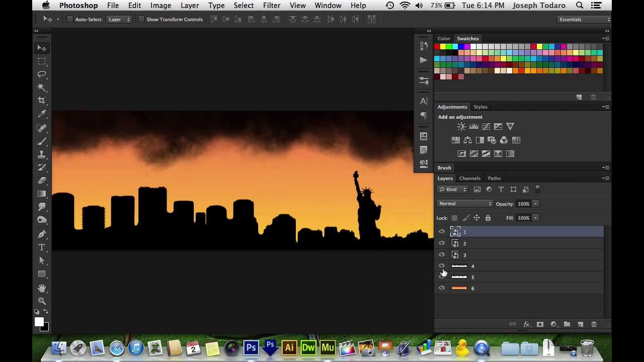Switch to the Styles tab
644x362 pixels.
(x=480, y=107)
